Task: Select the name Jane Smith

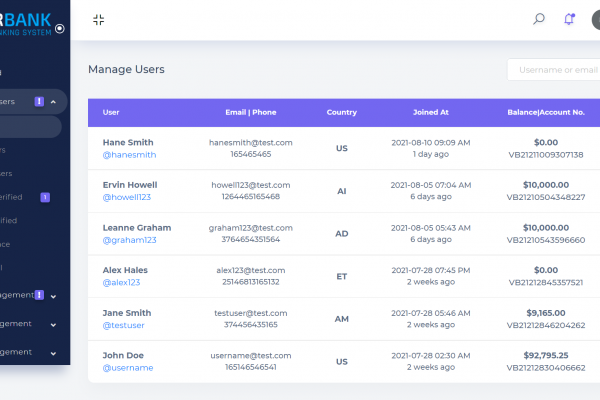Action: pyautogui.click(x=127, y=313)
